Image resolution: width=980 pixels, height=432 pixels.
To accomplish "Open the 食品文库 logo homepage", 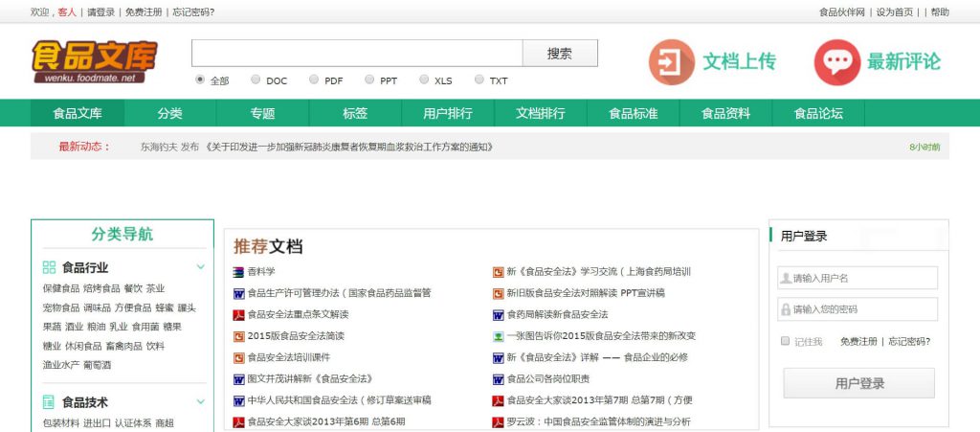I will (94, 61).
